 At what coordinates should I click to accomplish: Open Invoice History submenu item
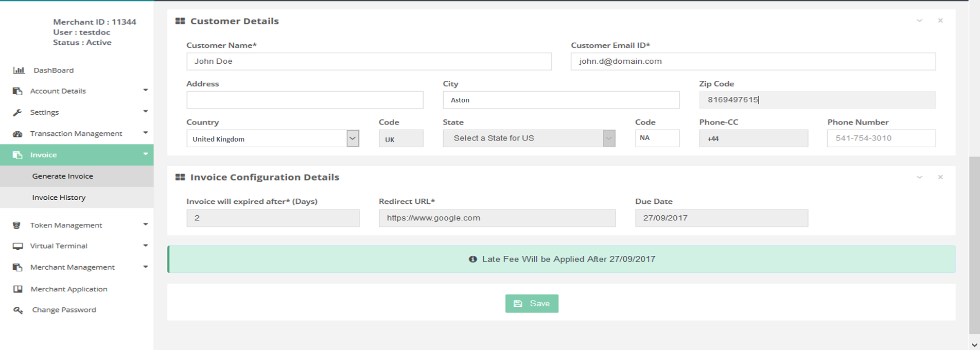coord(59,198)
